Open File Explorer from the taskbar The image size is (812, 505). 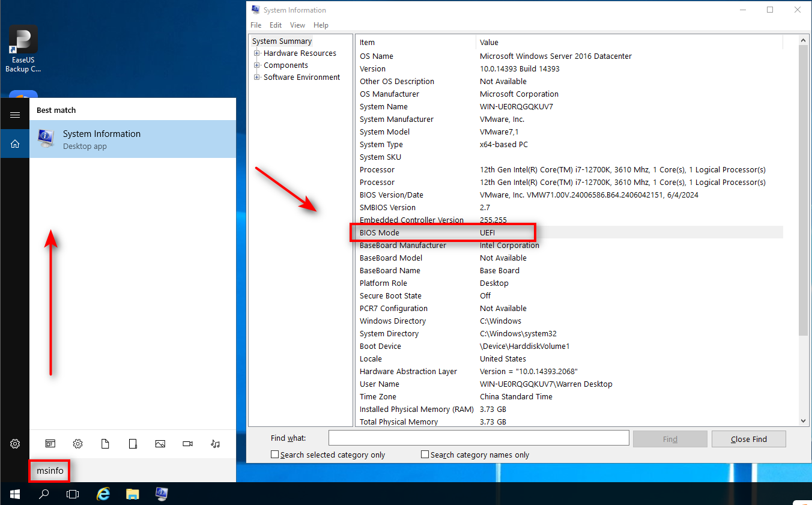(133, 494)
